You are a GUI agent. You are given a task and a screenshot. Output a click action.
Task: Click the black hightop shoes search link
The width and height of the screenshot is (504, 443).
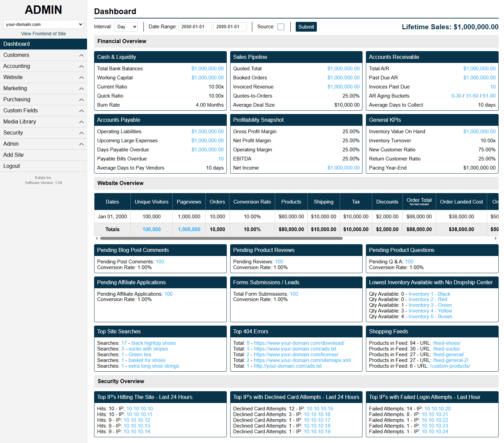pos(153,343)
